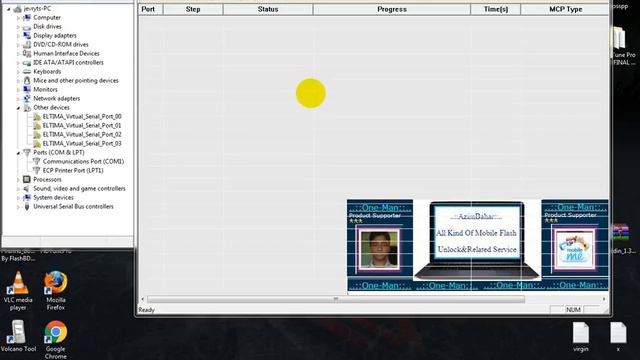The image size is (640, 360).
Task: Select the Display adapters category icon
Action: click(x=27, y=36)
